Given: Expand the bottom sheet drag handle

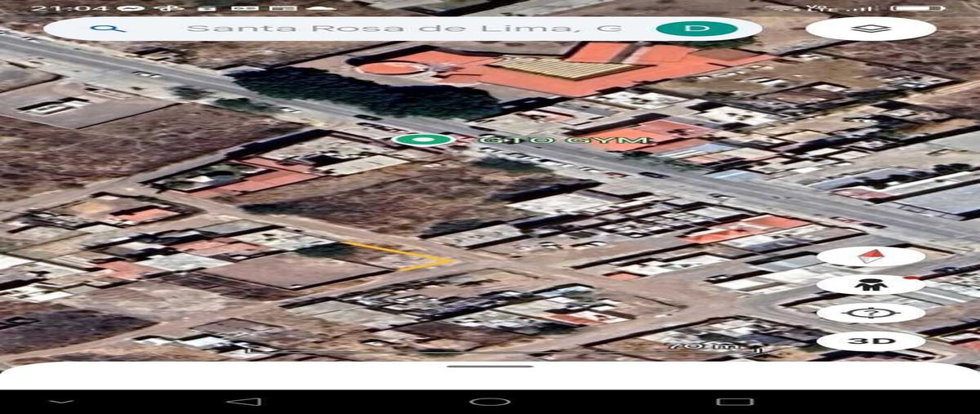Looking at the screenshot, I should pos(490,367).
